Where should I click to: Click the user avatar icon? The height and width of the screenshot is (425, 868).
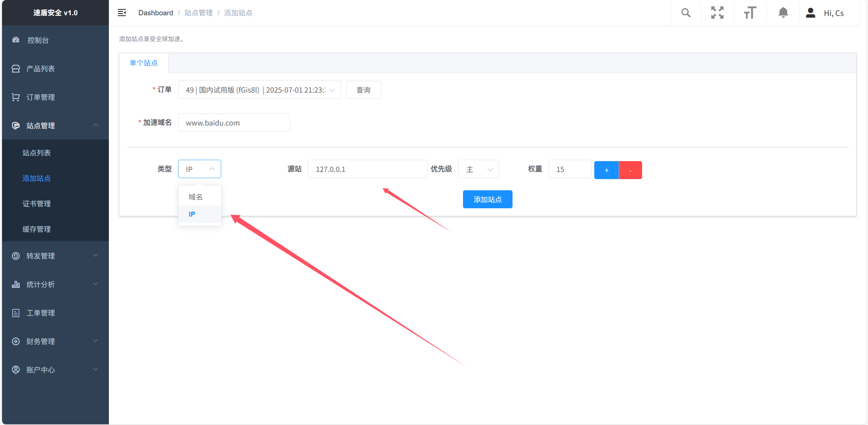[810, 13]
